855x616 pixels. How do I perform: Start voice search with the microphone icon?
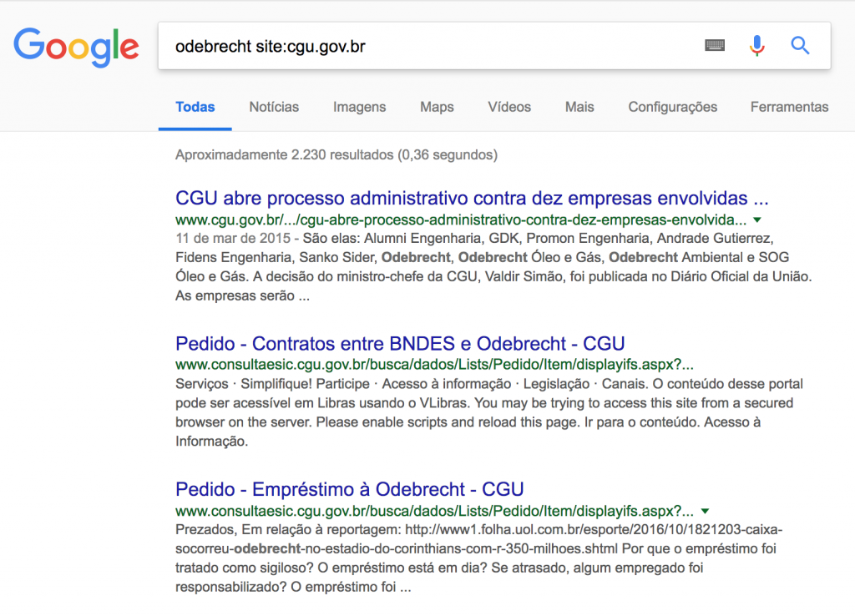pyautogui.click(x=757, y=46)
